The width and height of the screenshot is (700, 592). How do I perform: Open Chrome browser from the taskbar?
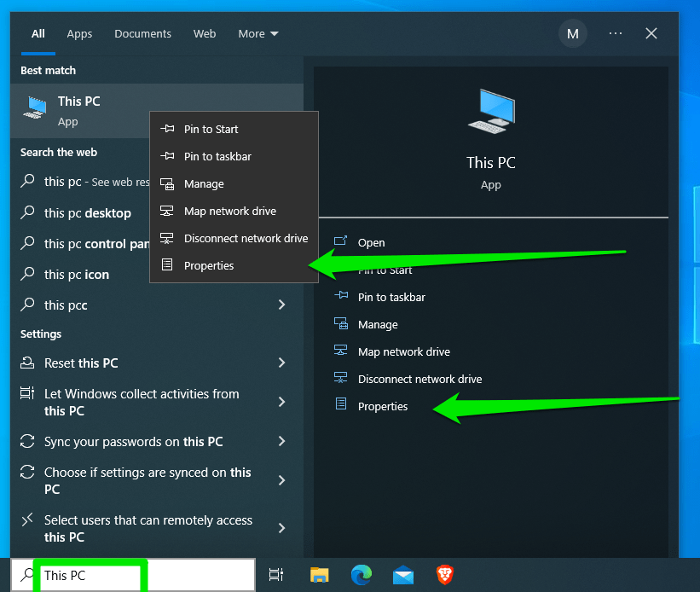(x=361, y=575)
